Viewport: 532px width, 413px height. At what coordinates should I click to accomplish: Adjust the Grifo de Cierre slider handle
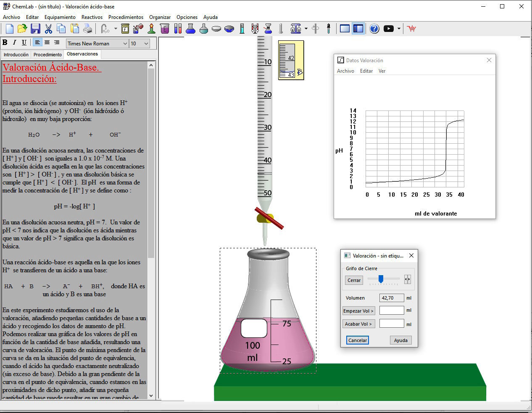(x=381, y=279)
